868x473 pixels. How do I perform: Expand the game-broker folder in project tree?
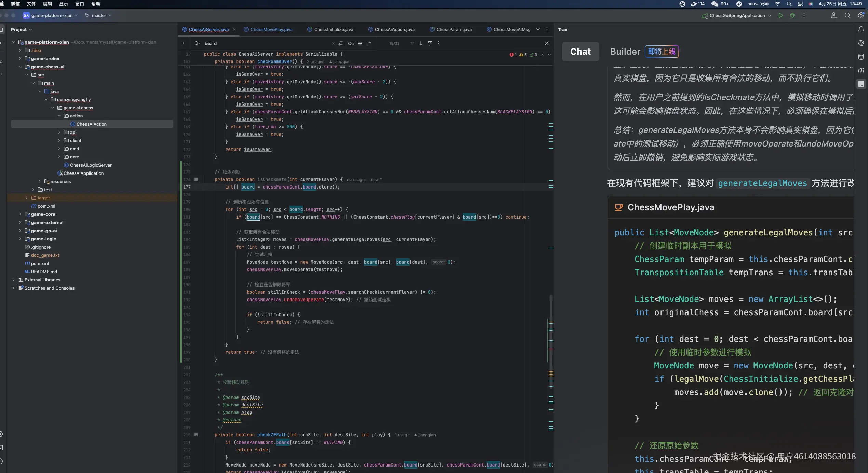tap(20, 58)
